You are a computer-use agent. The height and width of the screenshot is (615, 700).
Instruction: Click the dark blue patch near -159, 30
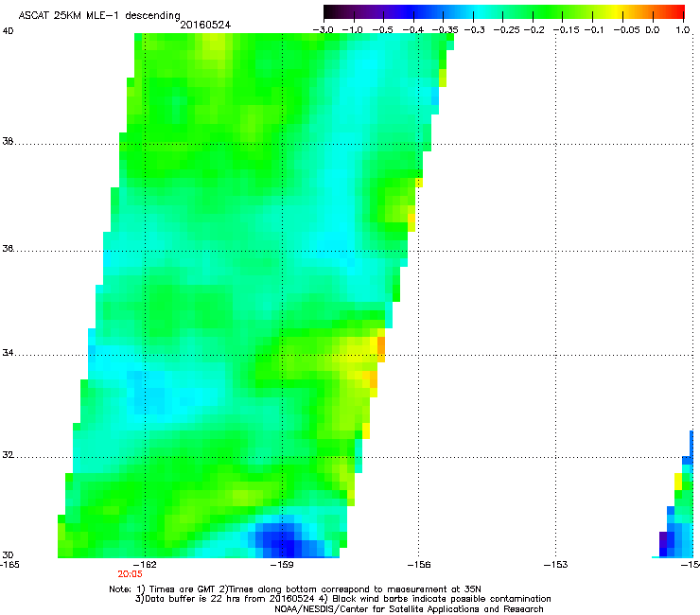pyautogui.click(x=286, y=540)
